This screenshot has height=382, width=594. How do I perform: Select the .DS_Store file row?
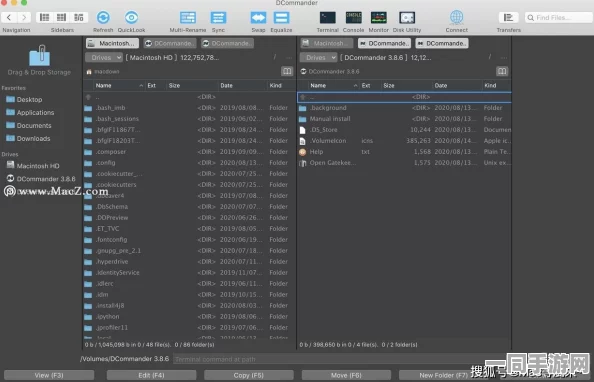(405, 130)
